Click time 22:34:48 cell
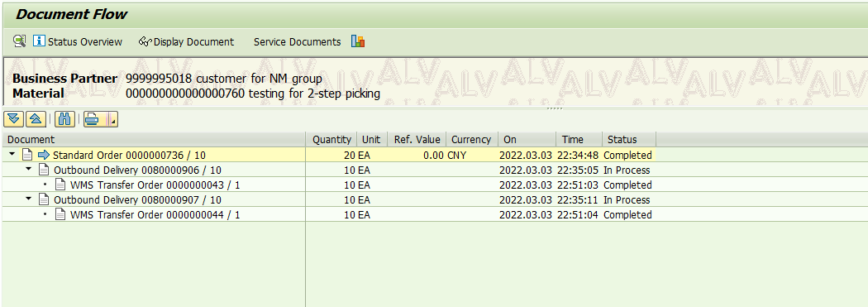Screen dimensions: 868x307 pyautogui.click(x=577, y=156)
